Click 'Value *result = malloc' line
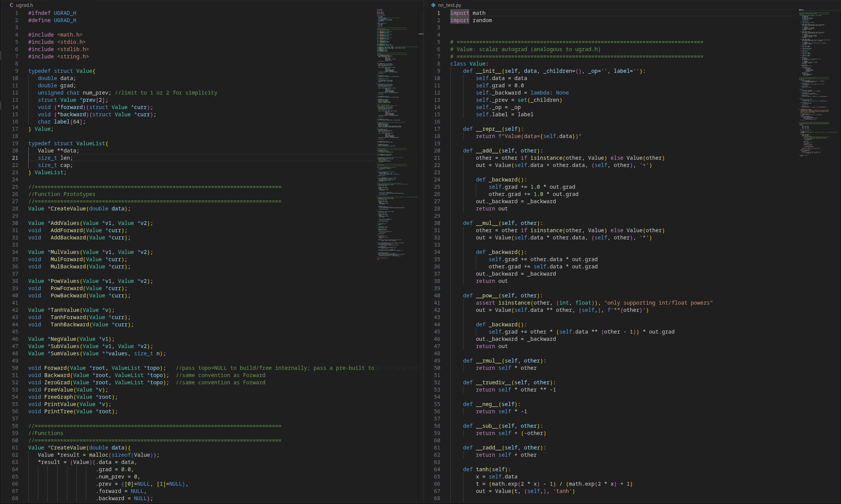 point(98,455)
